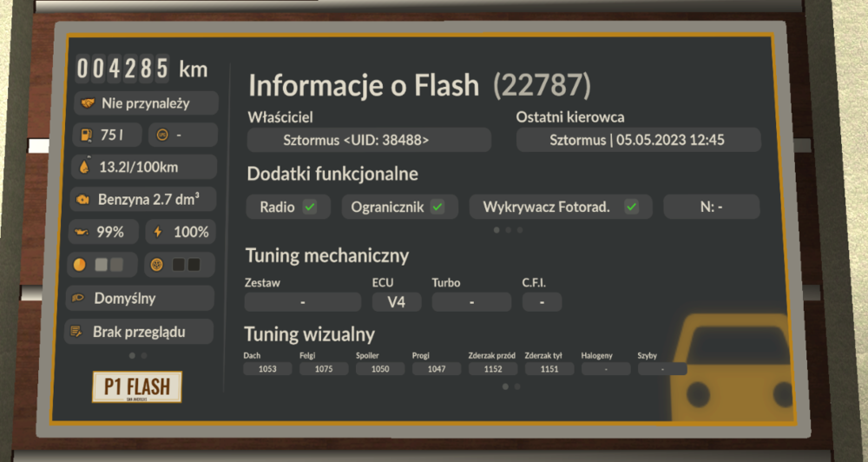The height and width of the screenshot is (462, 868).
Task: Select the first page dot under Dodatki funkcjonalne
Action: (496, 230)
